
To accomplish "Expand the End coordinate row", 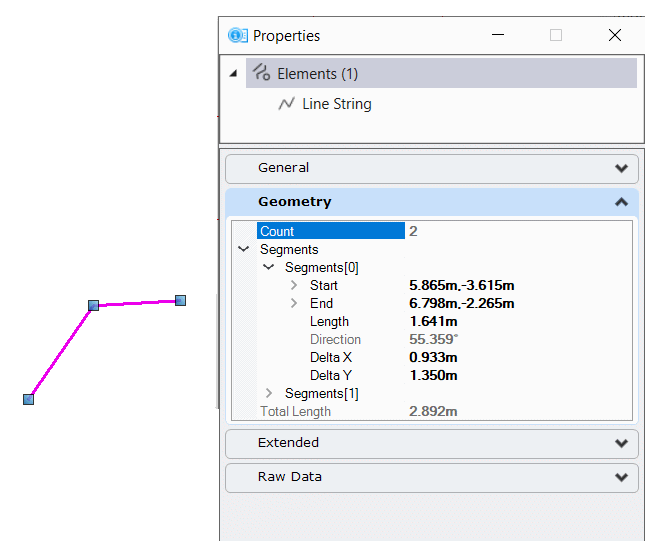I will point(294,303).
